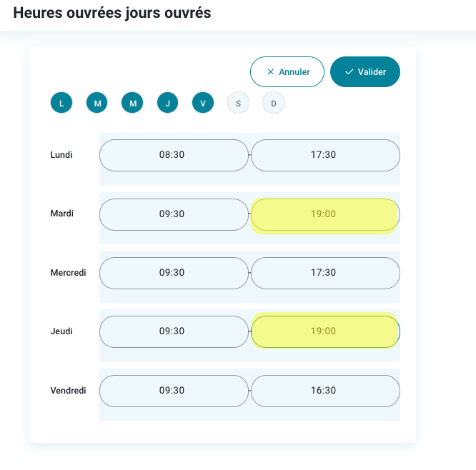
Task: Toggle the second M (Mercredi) day circle
Action: [132, 104]
